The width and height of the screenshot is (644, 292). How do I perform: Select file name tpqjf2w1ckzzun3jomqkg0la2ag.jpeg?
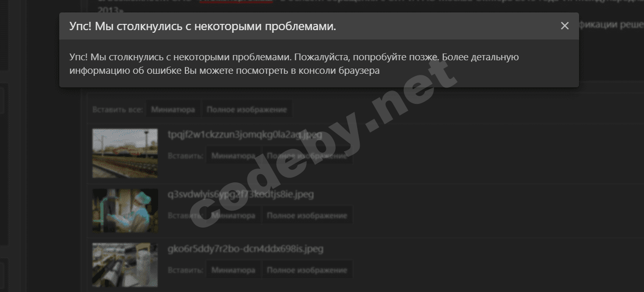(245, 135)
